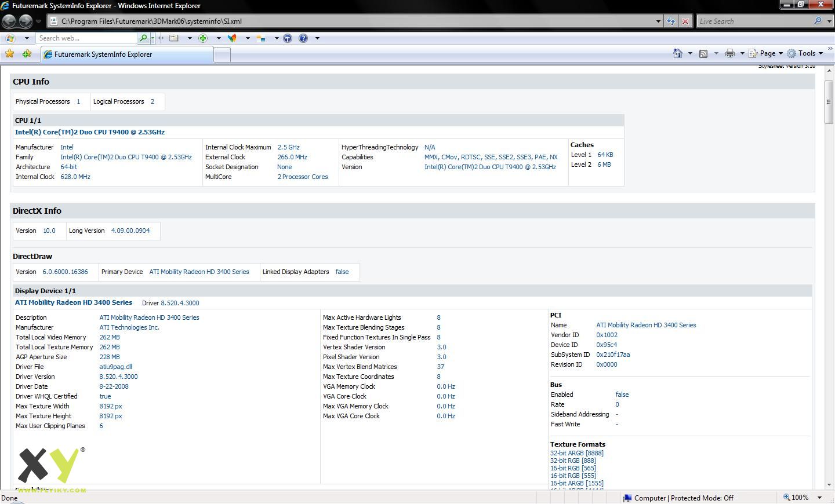
Task: Open the dropdown beside MSN butterfly icon
Action: tap(248, 38)
